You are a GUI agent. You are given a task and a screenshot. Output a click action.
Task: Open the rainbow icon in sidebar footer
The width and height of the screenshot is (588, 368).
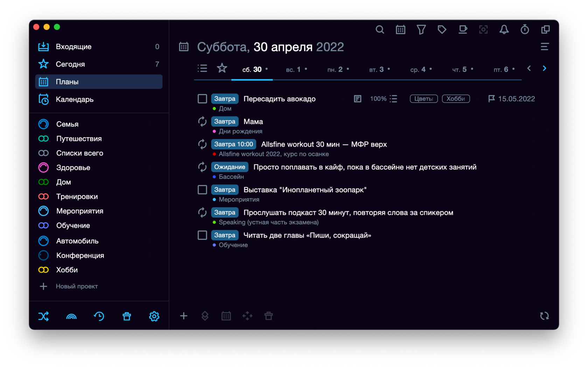[71, 317]
